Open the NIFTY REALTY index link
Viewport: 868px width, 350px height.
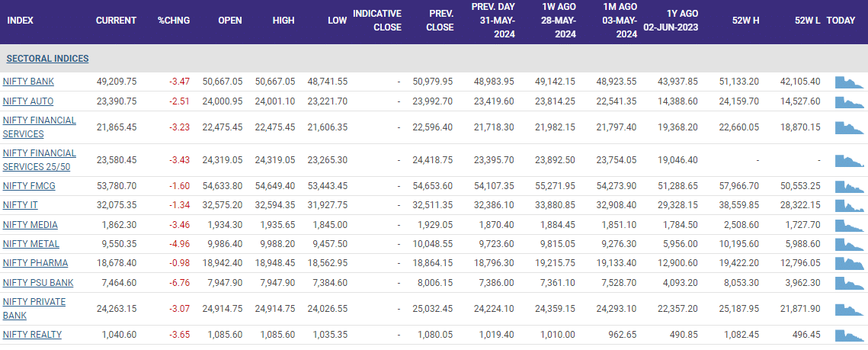tap(32, 335)
